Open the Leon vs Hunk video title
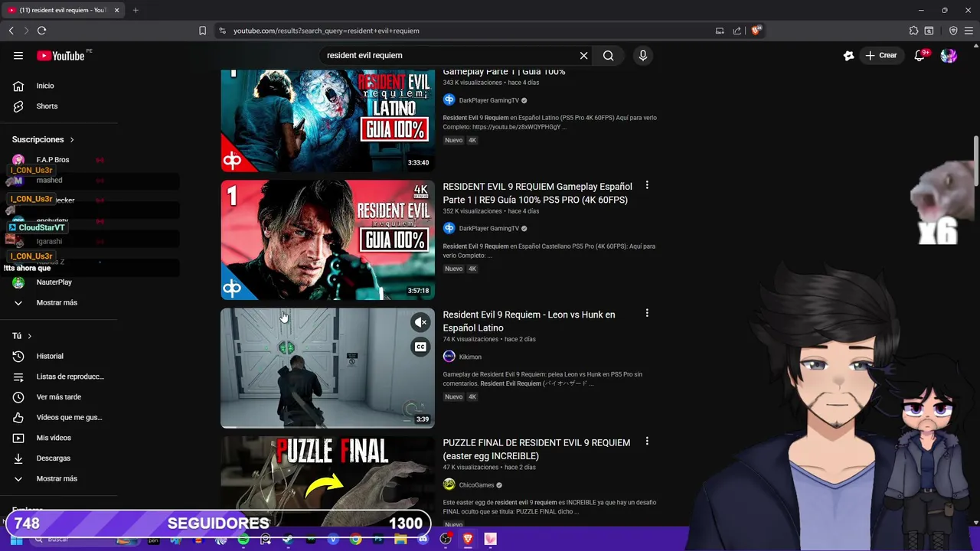This screenshot has height=551, width=980. tap(529, 321)
